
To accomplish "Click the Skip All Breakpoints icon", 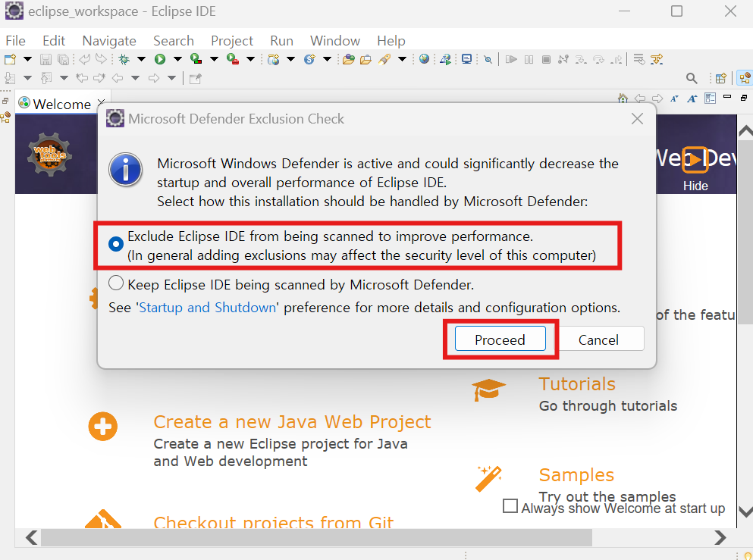I will click(x=488, y=60).
